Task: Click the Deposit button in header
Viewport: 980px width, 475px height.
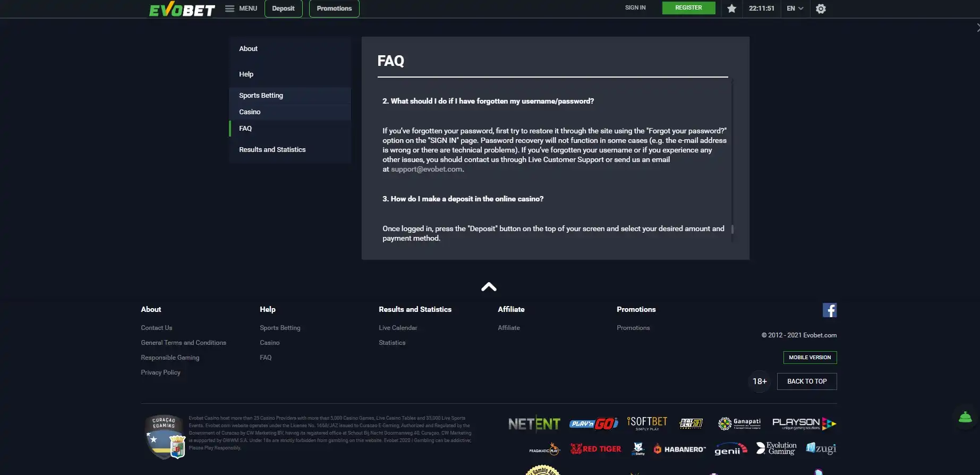Action: (283, 9)
